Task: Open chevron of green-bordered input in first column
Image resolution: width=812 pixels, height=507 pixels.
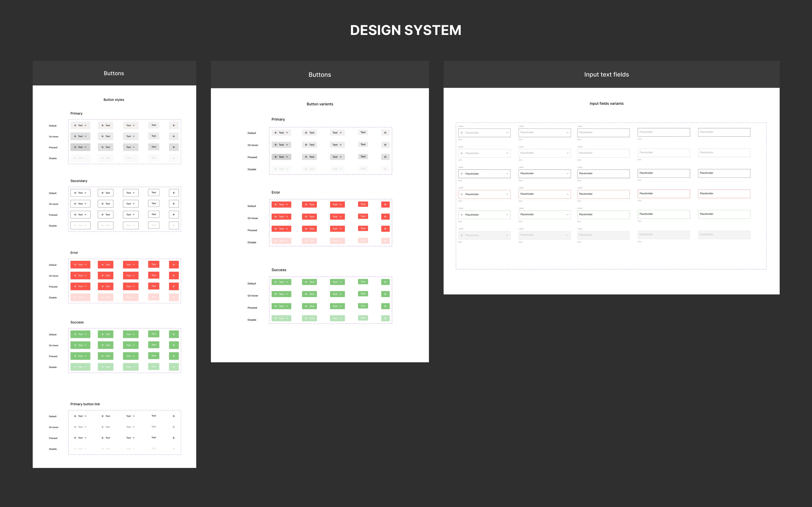Action: click(x=507, y=215)
